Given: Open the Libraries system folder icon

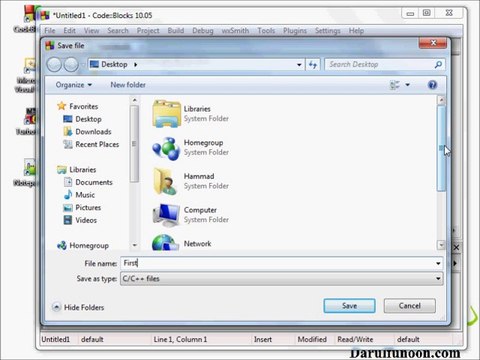Looking at the screenshot, I should 166,114.
